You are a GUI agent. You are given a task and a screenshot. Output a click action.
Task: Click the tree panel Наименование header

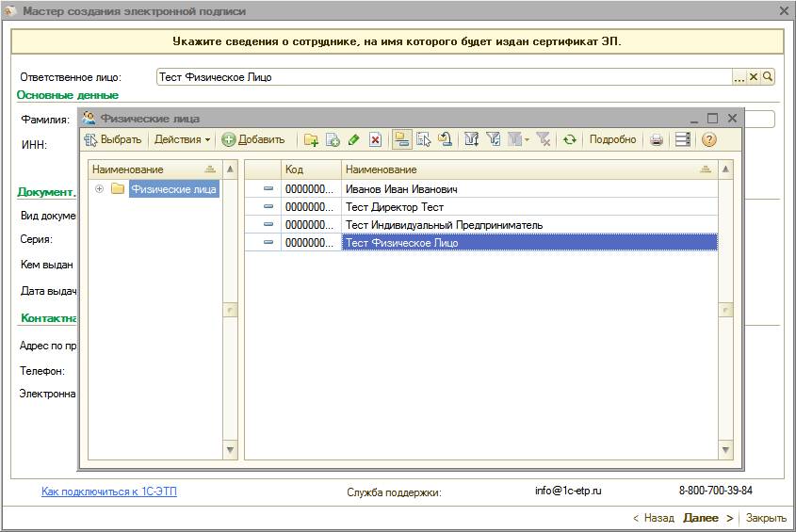point(155,169)
